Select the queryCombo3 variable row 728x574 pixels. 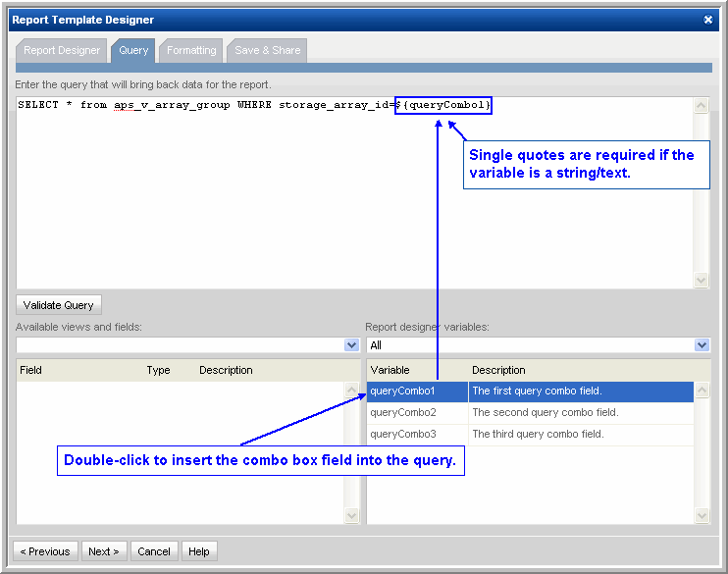(x=530, y=434)
